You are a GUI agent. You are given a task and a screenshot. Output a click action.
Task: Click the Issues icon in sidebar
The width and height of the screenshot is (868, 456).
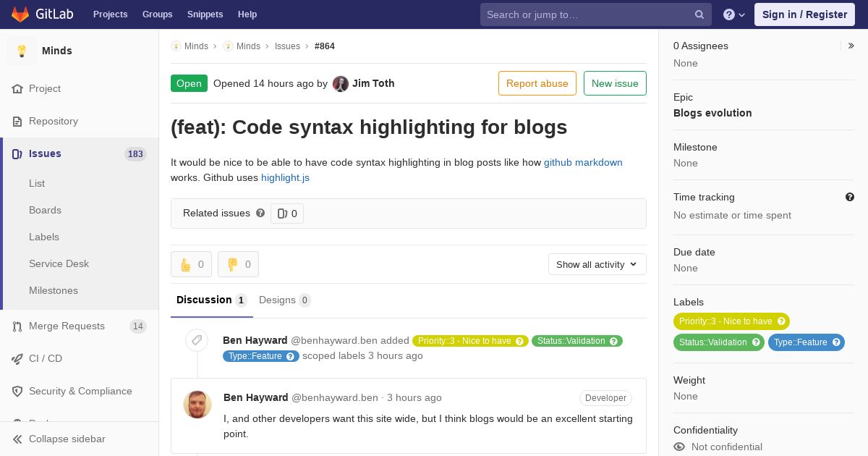point(17,153)
